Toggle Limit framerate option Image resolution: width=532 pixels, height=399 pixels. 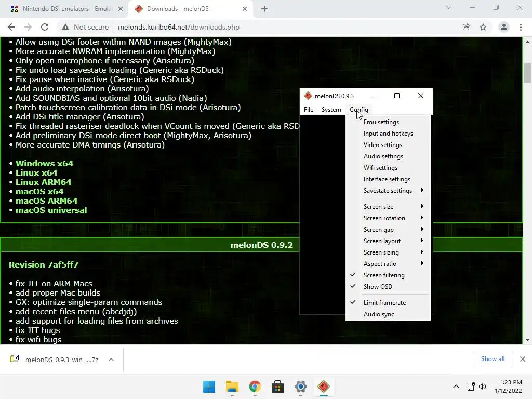pyautogui.click(x=388, y=303)
